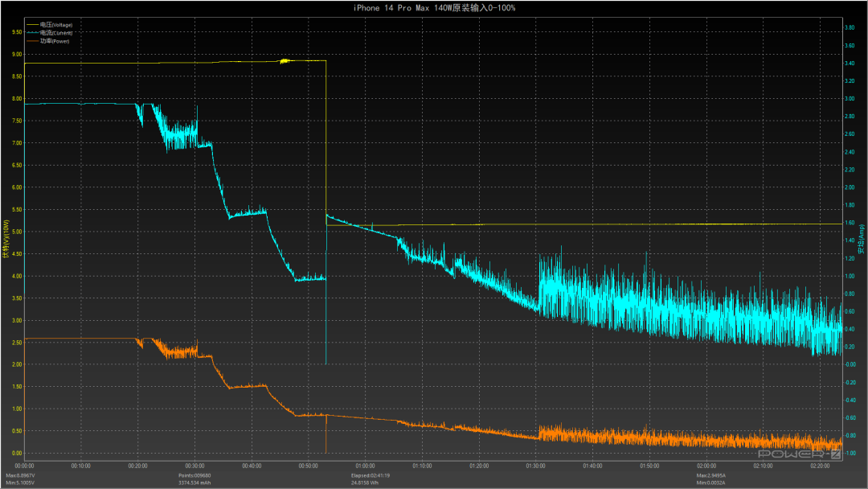Screen dimensions: 868x489
Task: Click the orange Power legend line swatch
Action: click(x=33, y=41)
